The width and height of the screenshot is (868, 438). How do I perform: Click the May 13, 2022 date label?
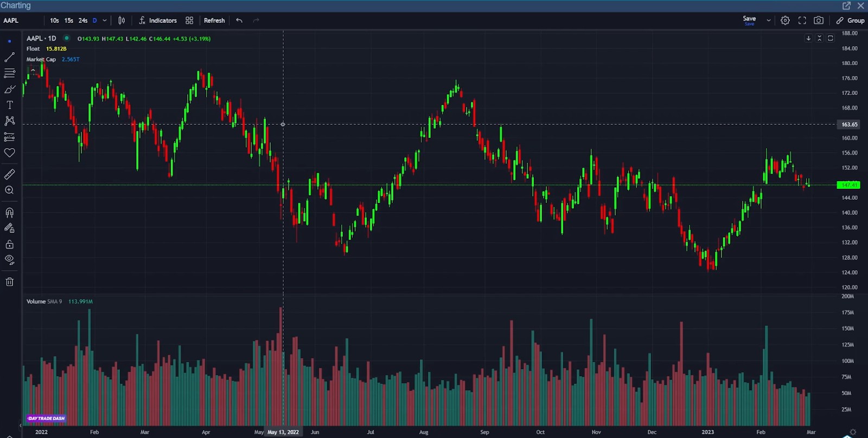tap(283, 432)
